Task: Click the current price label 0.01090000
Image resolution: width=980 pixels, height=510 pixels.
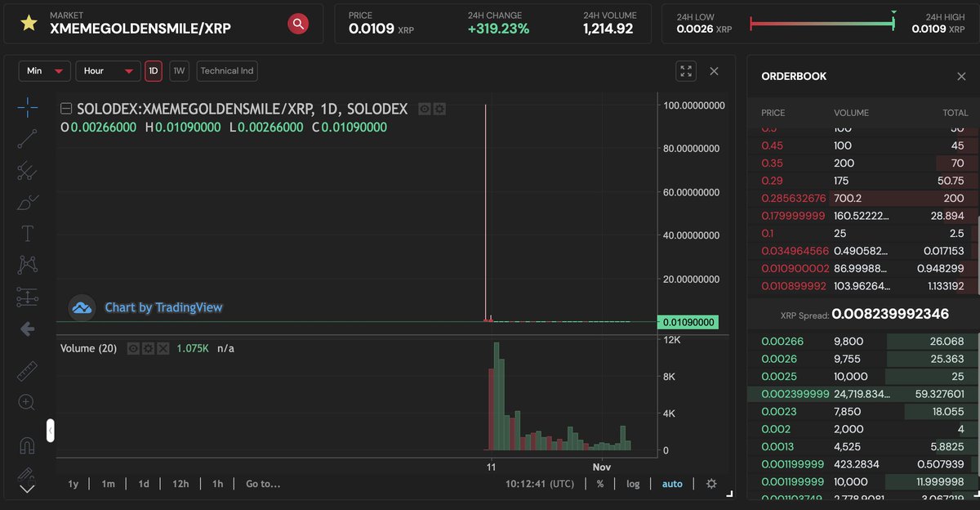Action: (x=687, y=322)
